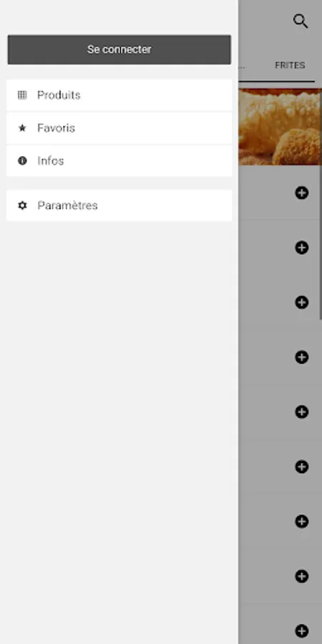The width and height of the screenshot is (322, 644).
Task: Switch to the FRITES tab
Action: click(290, 65)
